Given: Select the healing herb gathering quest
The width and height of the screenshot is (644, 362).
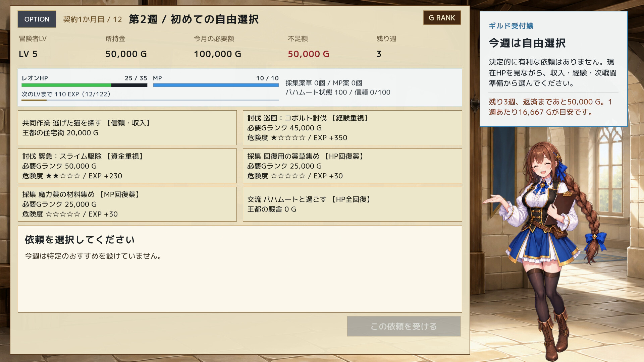Looking at the screenshot, I should pyautogui.click(x=352, y=166).
